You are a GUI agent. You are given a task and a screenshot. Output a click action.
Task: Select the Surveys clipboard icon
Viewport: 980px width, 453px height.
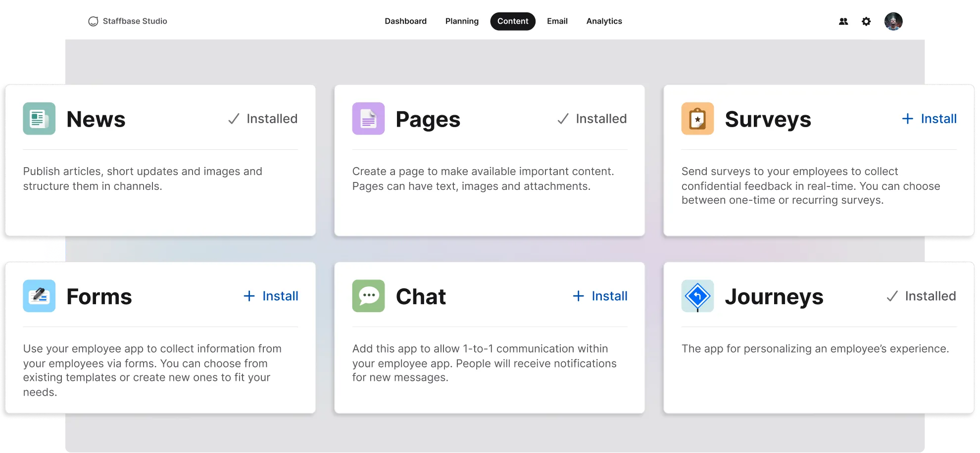pyautogui.click(x=698, y=119)
